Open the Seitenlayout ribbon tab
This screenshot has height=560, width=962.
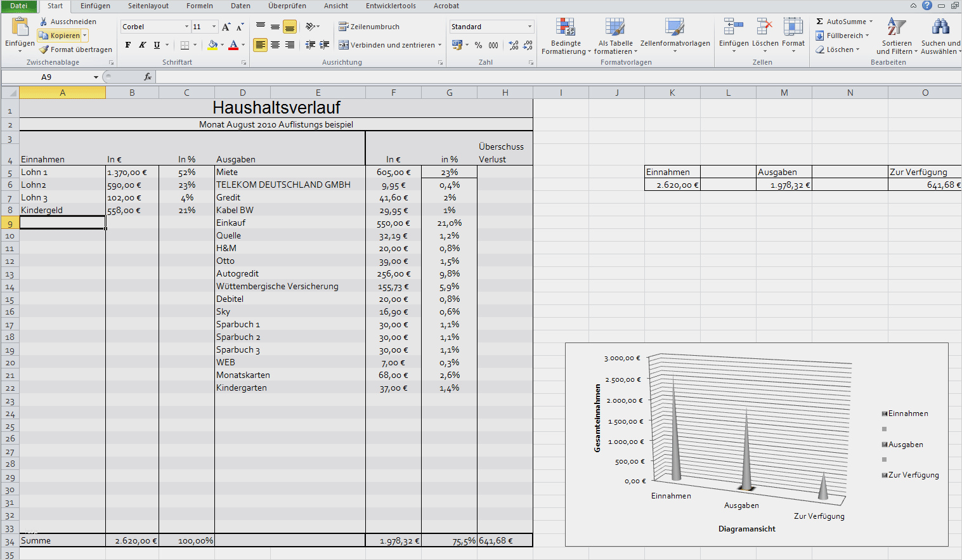click(x=148, y=6)
